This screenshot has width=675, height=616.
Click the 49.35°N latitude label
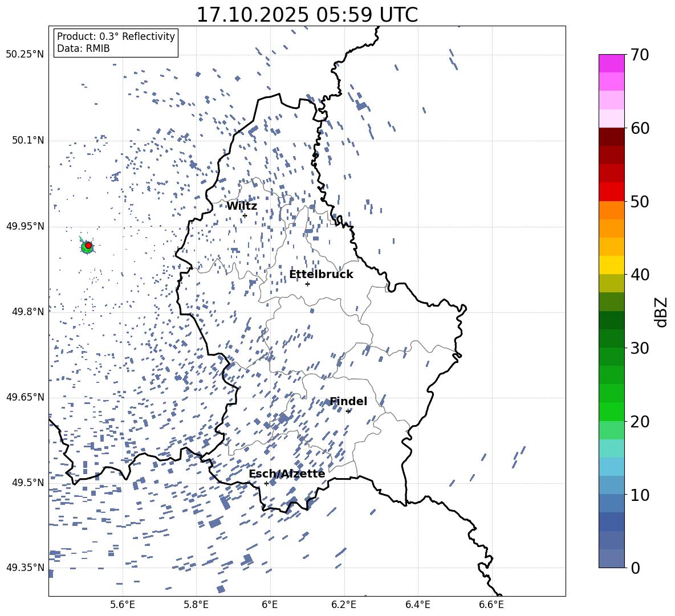pos(25,568)
